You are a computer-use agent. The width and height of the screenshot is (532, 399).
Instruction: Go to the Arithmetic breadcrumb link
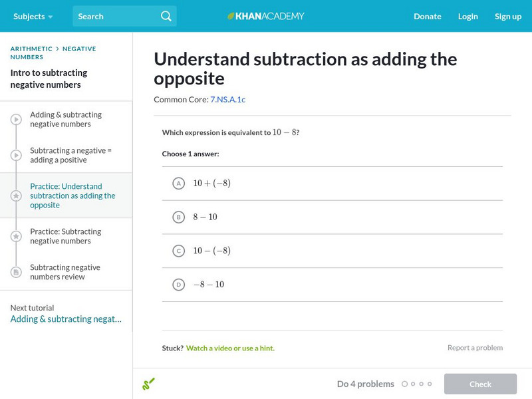31,49
